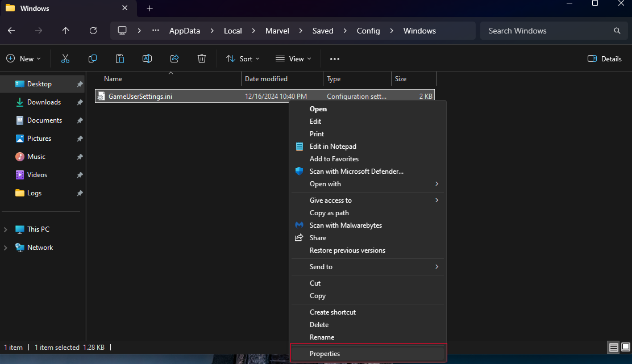Toggle the Details pane button
The width and height of the screenshot is (632, 364).
(605, 59)
